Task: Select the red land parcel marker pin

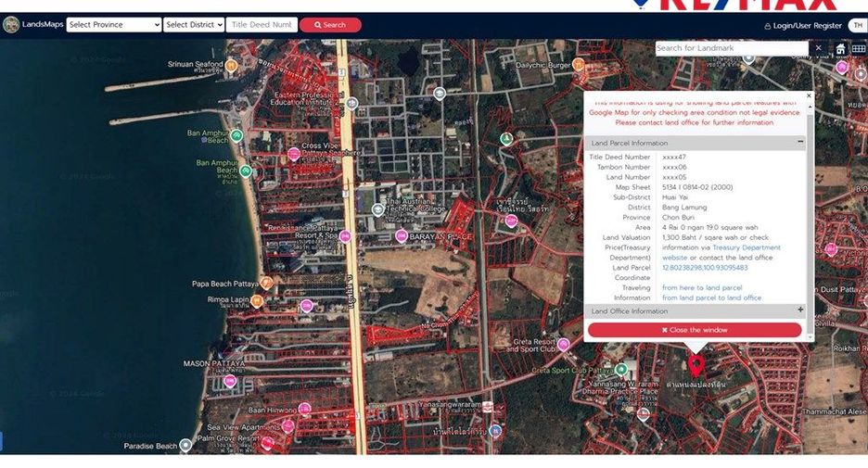Action: tap(696, 366)
